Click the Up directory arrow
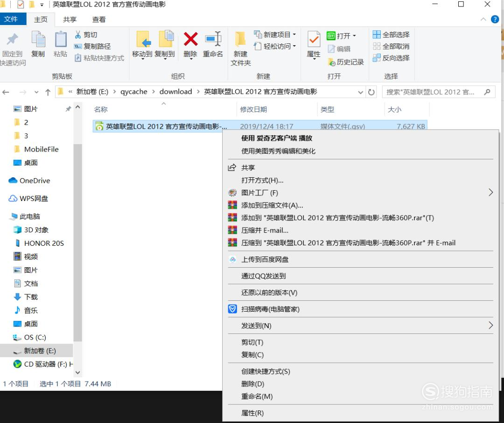This screenshot has height=423, width=504. point(48,92)
